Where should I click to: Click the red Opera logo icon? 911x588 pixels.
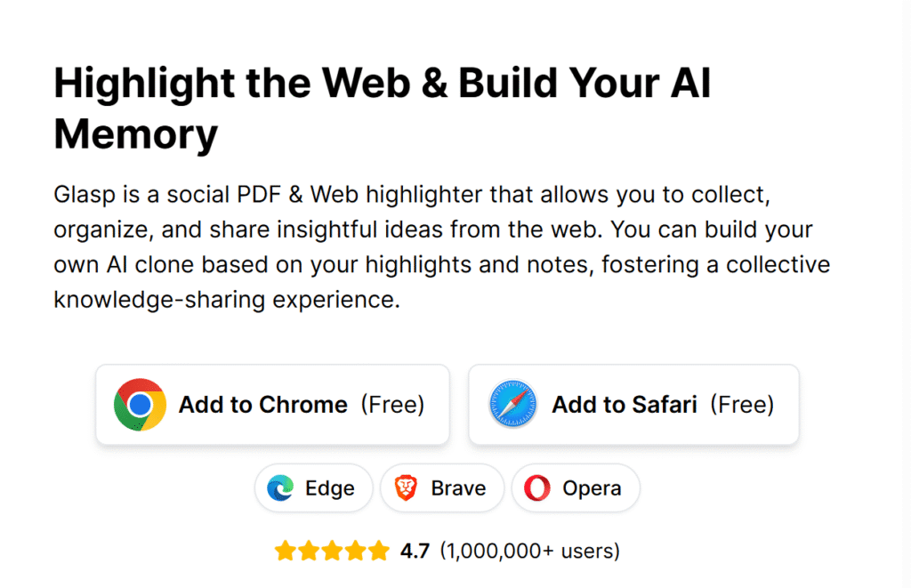coord(537,488)
